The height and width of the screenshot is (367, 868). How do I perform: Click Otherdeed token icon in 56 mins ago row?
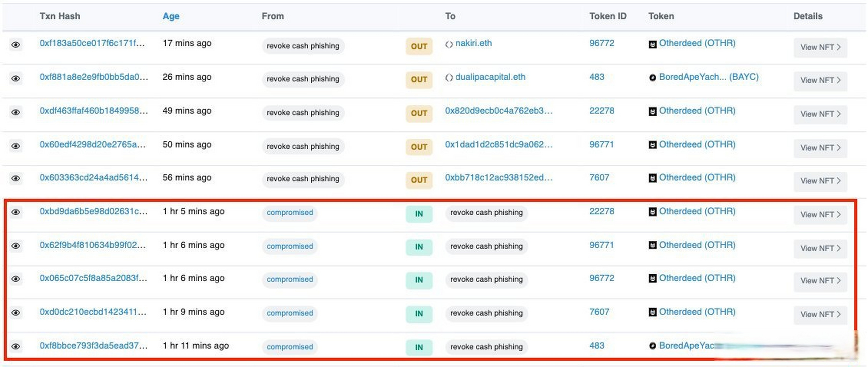[652, 178]
